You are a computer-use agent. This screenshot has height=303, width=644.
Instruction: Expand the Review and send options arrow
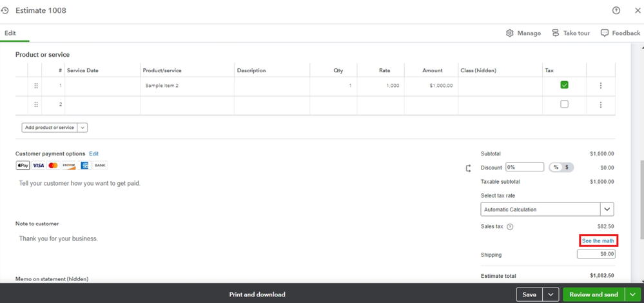632,295
